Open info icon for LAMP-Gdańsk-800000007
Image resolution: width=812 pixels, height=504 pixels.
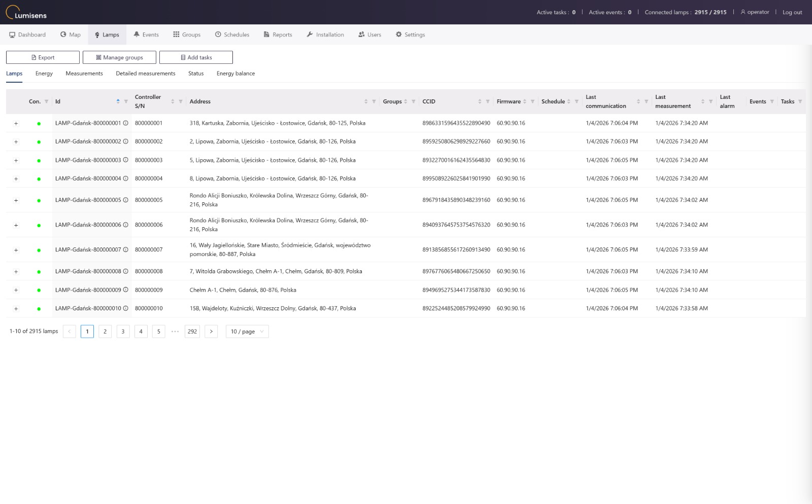[x=126, y=249]
